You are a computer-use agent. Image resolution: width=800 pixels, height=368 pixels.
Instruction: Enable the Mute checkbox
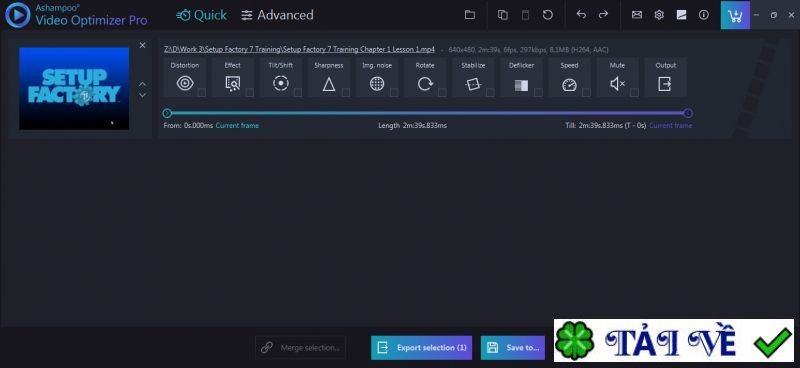tap(634, 92)
